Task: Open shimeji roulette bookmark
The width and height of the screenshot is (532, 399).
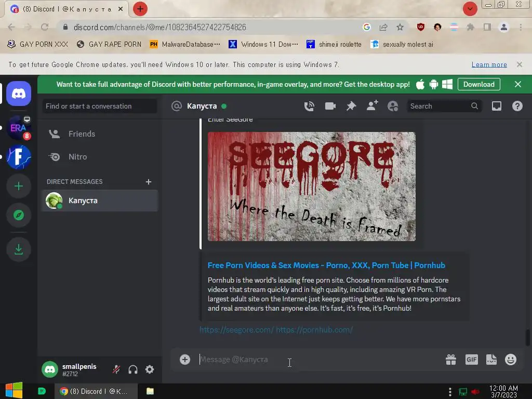Action: click(x=334, y=45)
